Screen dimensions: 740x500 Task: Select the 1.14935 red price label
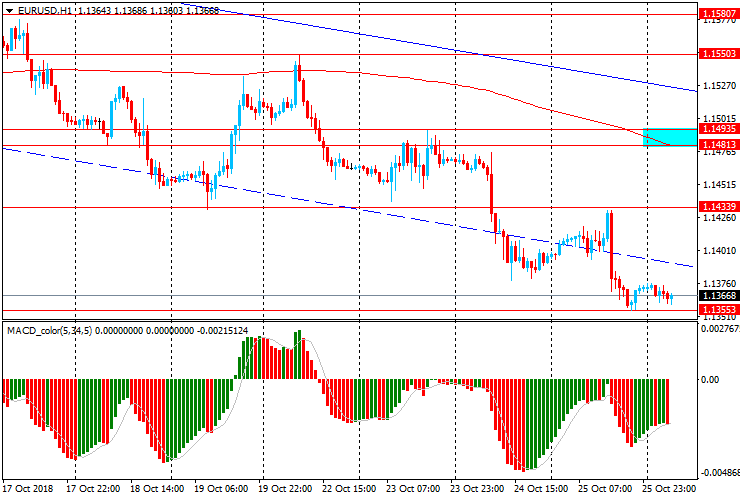(719, 129)
